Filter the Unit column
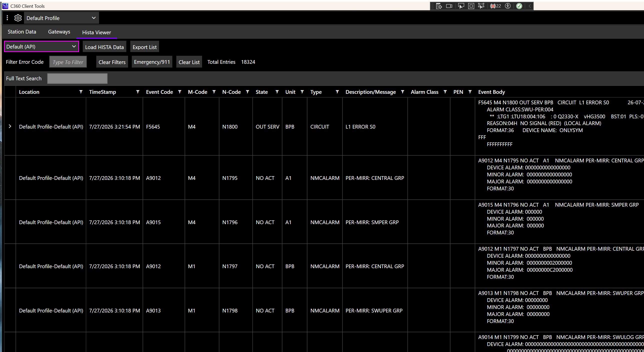Image resolution: width=644 pixels, height=352 pixels. pos(302,92)
